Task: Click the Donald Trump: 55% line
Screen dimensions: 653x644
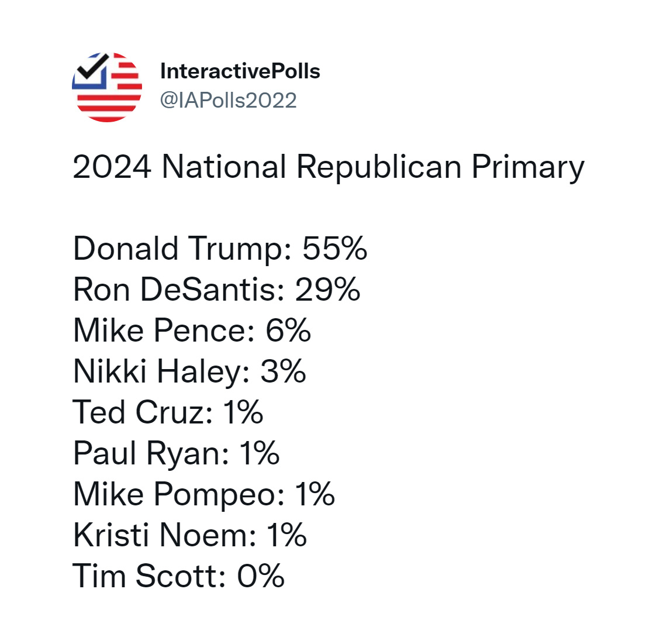Action: pos(220,248)
